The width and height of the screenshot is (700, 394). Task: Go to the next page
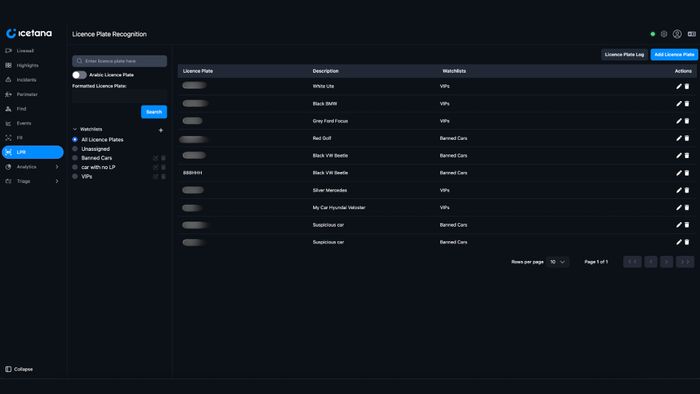(x=667, y=262)
